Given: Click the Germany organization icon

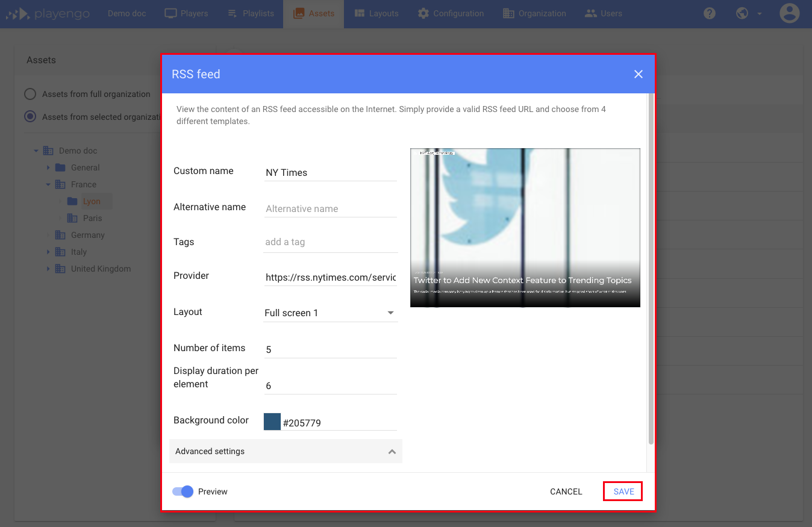Looking at the screenshot, I should [60, 235].
